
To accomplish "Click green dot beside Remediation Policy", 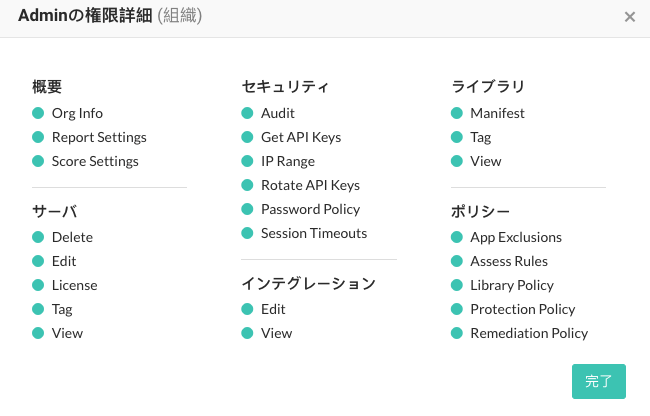I will click(456, 334).
